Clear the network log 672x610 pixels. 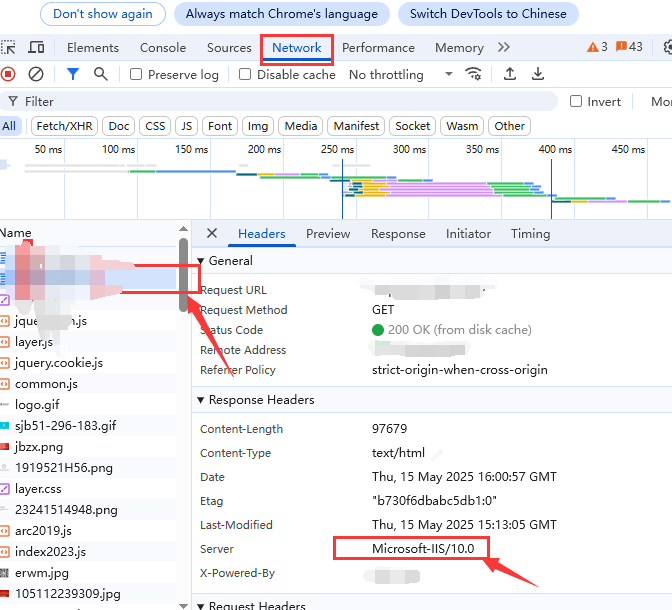point(36,74)
